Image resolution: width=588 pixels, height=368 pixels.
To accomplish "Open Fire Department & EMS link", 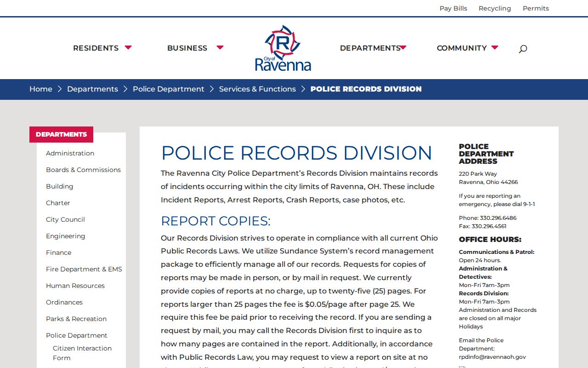I will pos(84,269).
